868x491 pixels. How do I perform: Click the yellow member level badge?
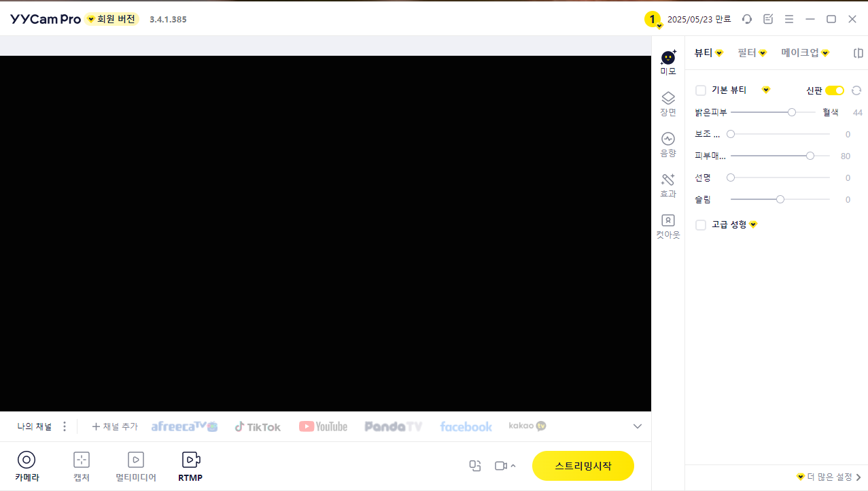(x=653, y=20)
